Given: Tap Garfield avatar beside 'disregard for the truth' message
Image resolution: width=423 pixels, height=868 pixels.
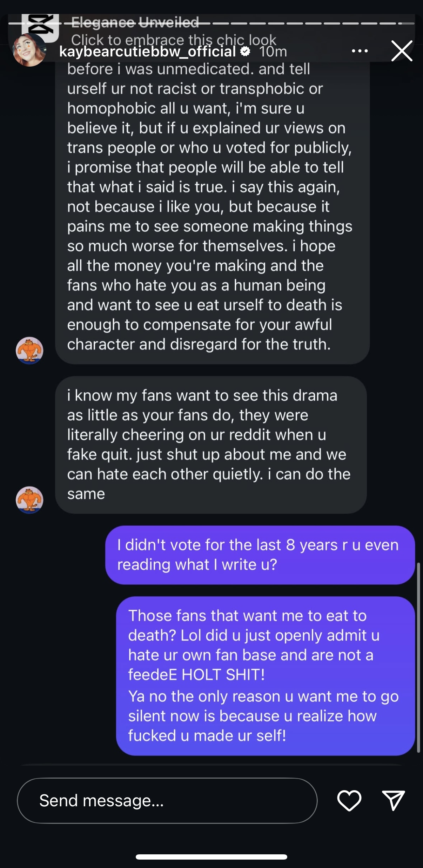Looking at the screenshot, I should coord(29,350).
